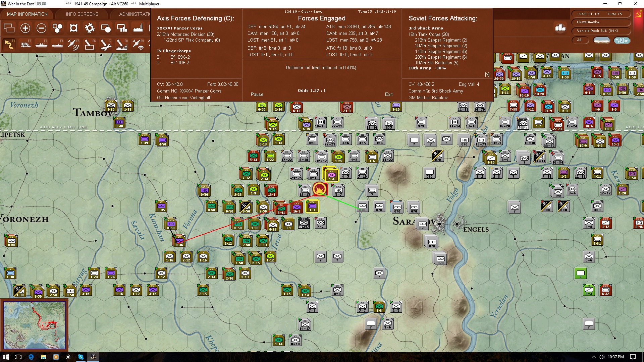
Task: Switch to the Administration tab
Action: click(x=135, y=14)
